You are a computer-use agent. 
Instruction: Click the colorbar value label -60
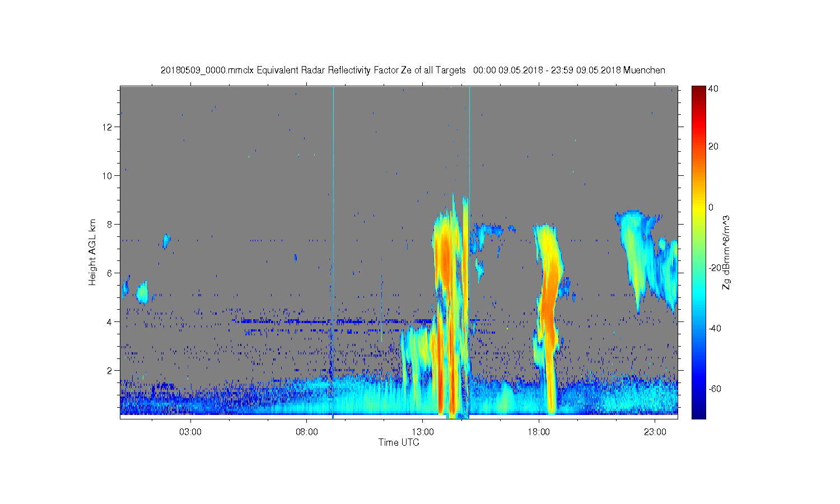[x=715, y=389]
